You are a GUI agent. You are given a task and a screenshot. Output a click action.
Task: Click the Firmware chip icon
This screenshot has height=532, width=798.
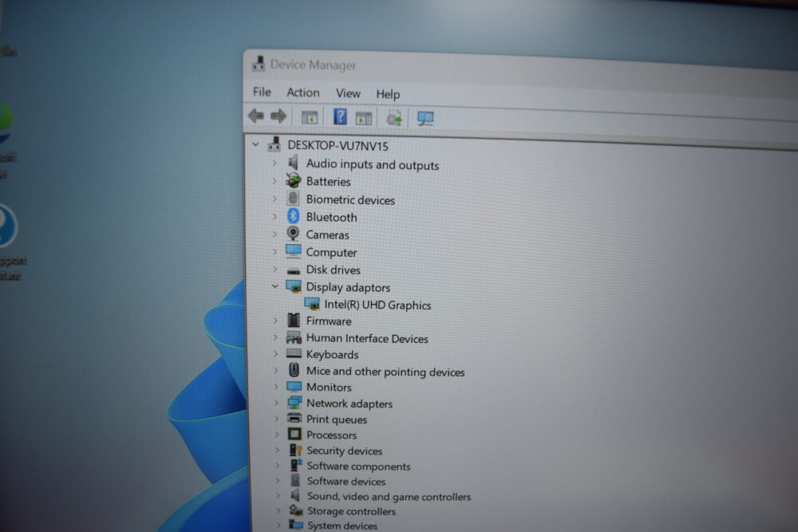pos(294,320)
